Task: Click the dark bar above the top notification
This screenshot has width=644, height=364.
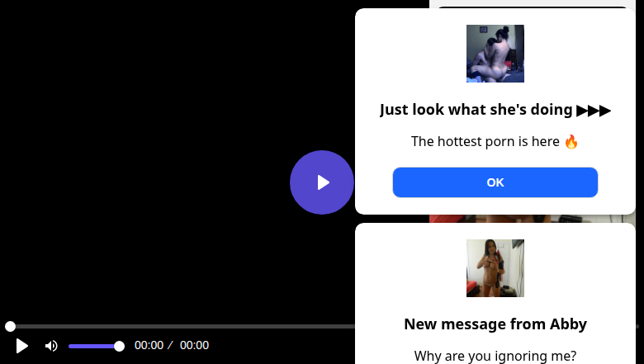Action: [533, 6]
